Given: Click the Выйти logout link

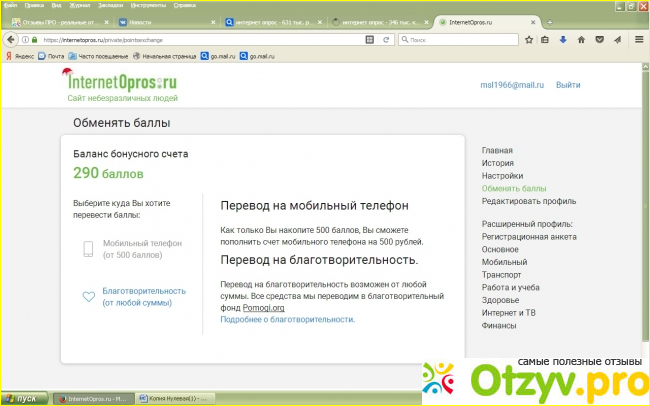Looking at the screenshot, I should point(568,86).
